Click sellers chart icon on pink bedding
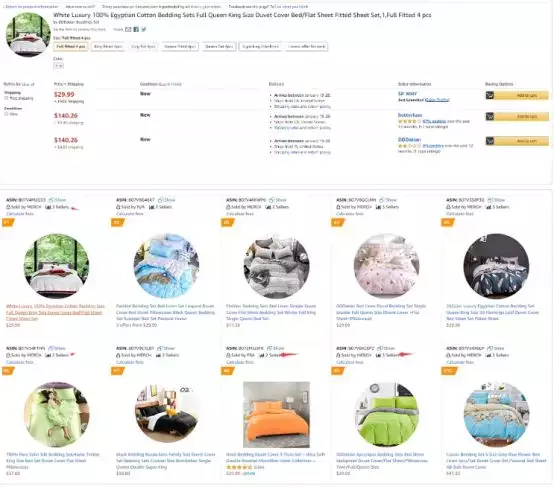This screenshot has height=487, width=554. tap(378, 207)
